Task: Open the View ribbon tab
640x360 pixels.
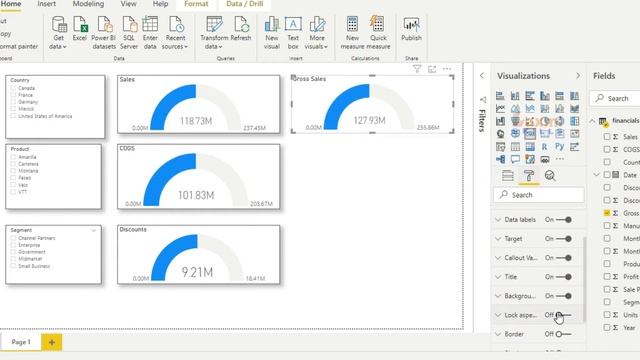Action: click(128, 4)
